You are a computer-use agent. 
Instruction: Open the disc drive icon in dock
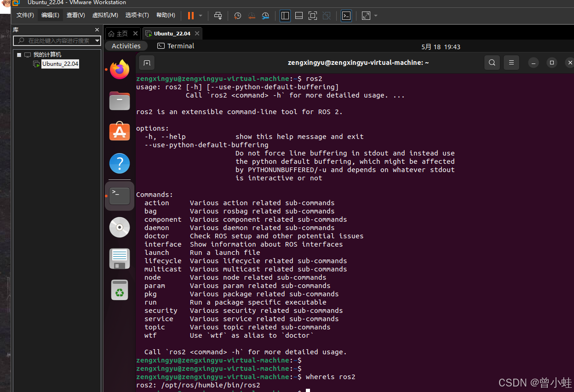tap(120, 227)
